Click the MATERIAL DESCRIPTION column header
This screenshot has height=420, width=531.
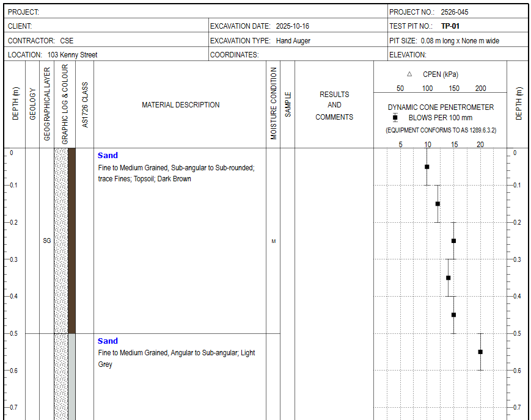click(180, 105)
